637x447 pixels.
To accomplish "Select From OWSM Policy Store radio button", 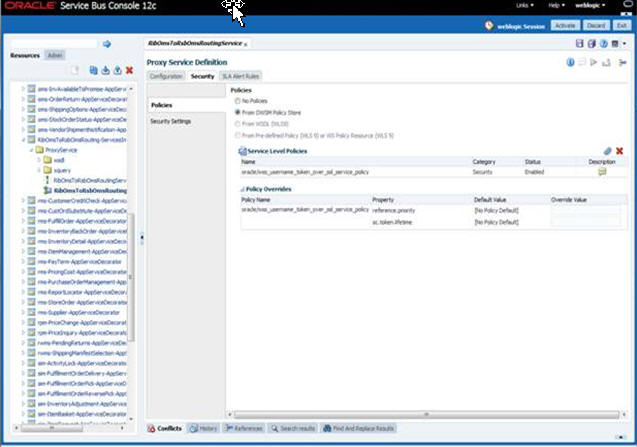I will [238, 112].
